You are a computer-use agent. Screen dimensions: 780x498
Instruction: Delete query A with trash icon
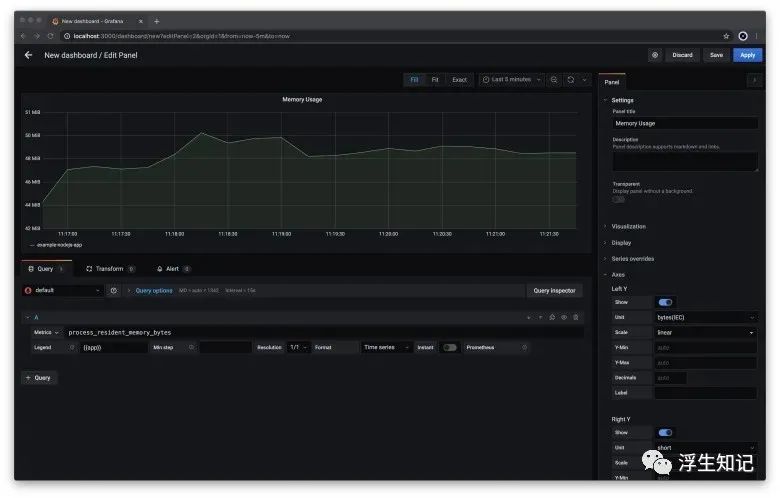576,317
